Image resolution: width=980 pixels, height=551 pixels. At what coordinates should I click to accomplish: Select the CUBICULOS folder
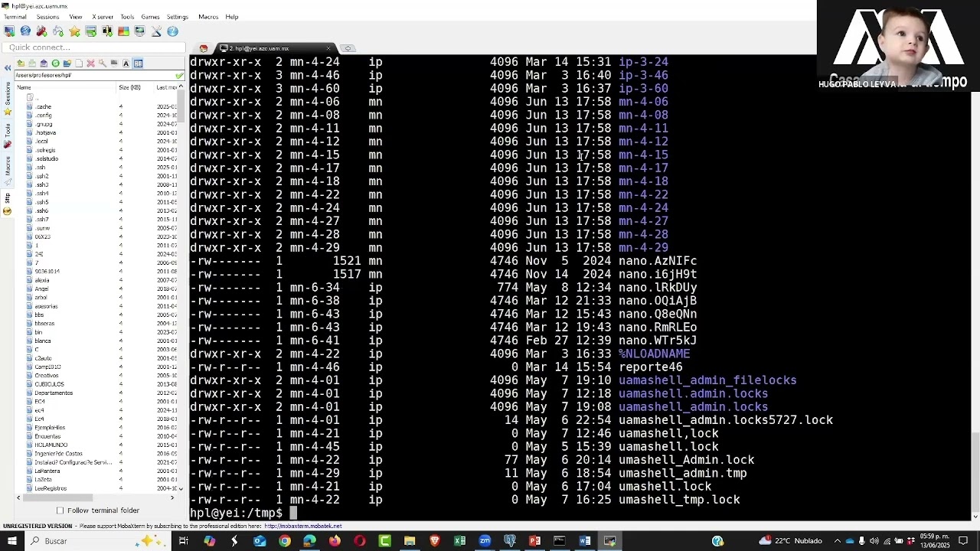[49, 384]
